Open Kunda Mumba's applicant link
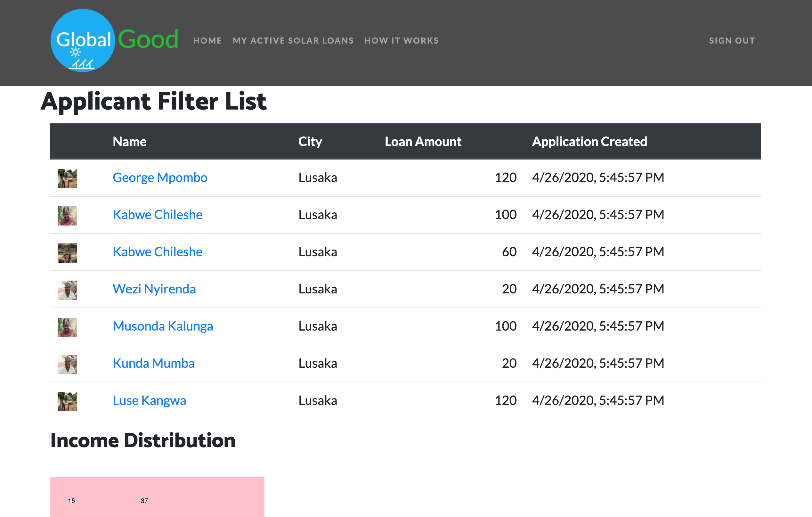The image size is (812, 517). pos(153,363)
